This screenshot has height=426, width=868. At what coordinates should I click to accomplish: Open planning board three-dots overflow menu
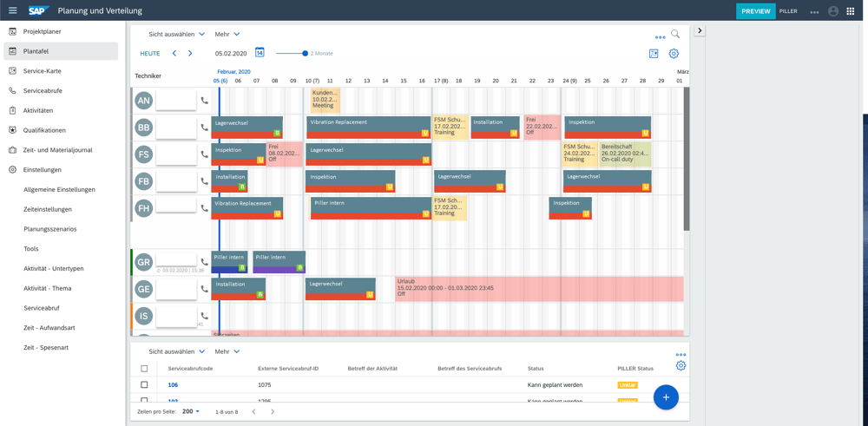tap(660, 37)
